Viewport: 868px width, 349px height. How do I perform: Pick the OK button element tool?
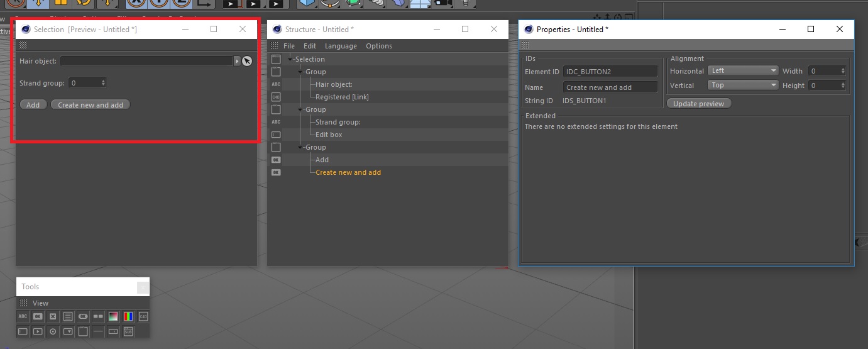click(38, 316)
